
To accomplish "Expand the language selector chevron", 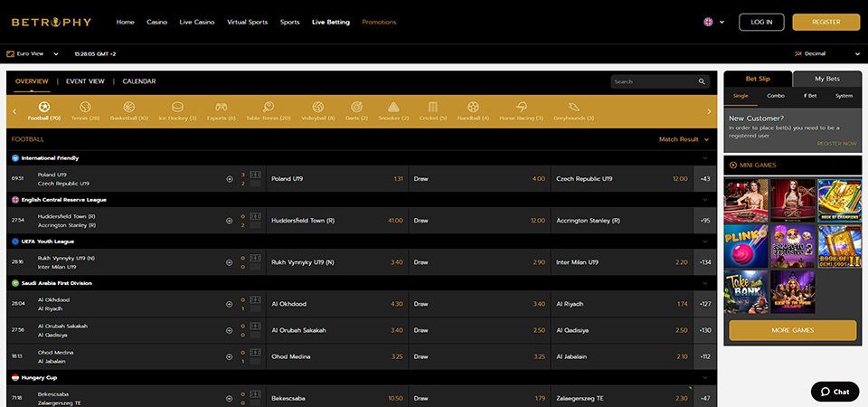I will point(722,22).
